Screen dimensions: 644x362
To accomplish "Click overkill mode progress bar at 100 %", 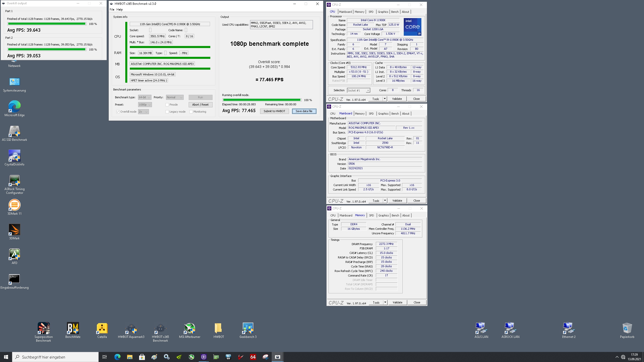I will 262,100.
